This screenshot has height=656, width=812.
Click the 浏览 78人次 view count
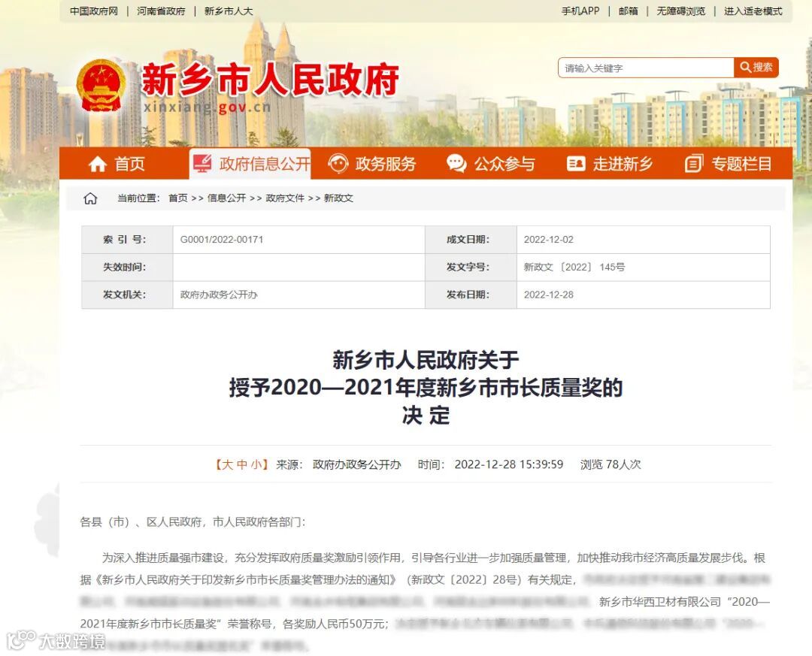(611, 464)
